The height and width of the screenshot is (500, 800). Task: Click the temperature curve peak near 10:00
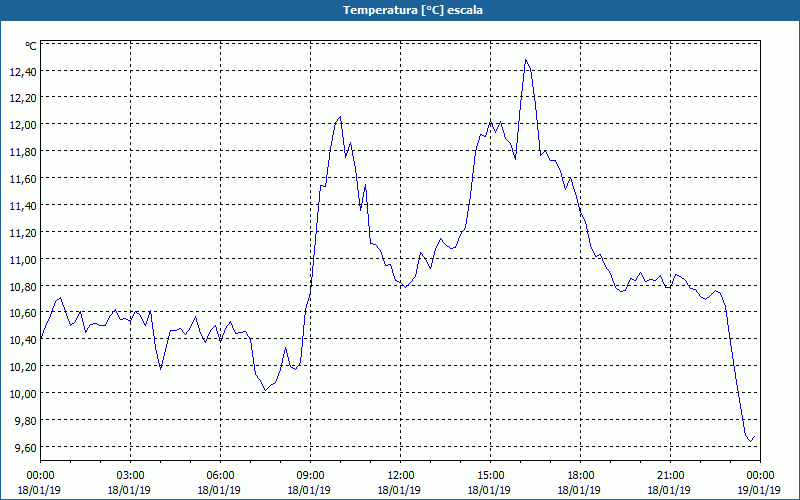pos(340,117)
